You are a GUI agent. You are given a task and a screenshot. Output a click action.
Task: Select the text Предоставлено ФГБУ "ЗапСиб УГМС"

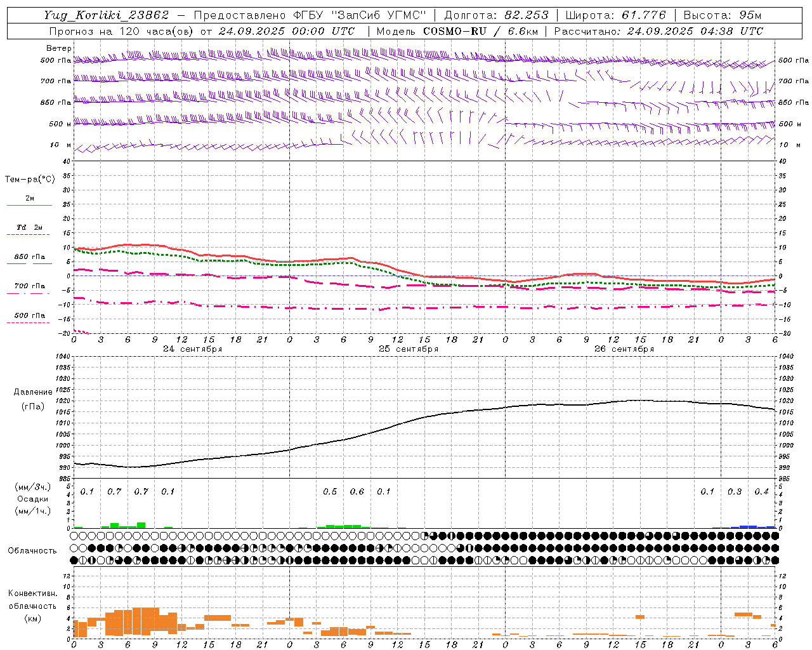tap(310, 15)
